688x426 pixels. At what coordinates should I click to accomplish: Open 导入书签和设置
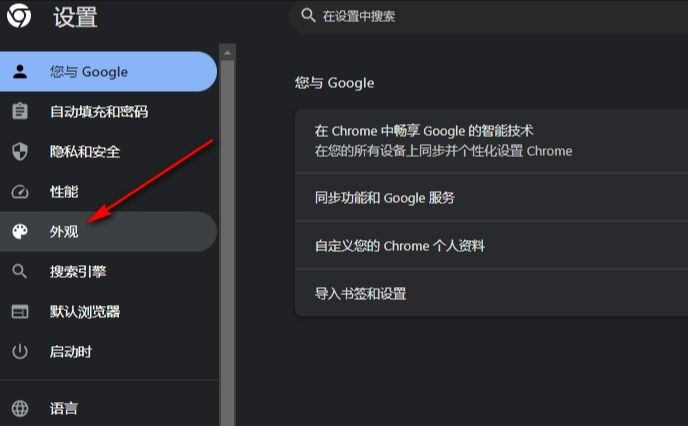click(x=491, y=293)
